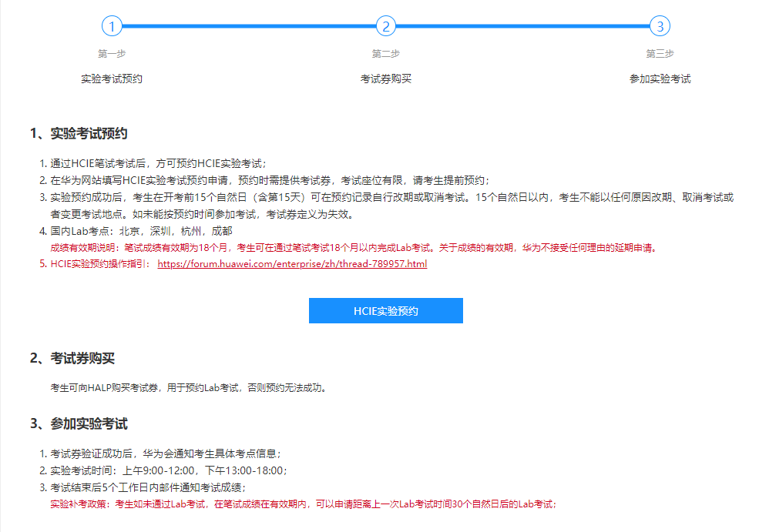Select 考试券购买 text under step two

coord(386,79)
